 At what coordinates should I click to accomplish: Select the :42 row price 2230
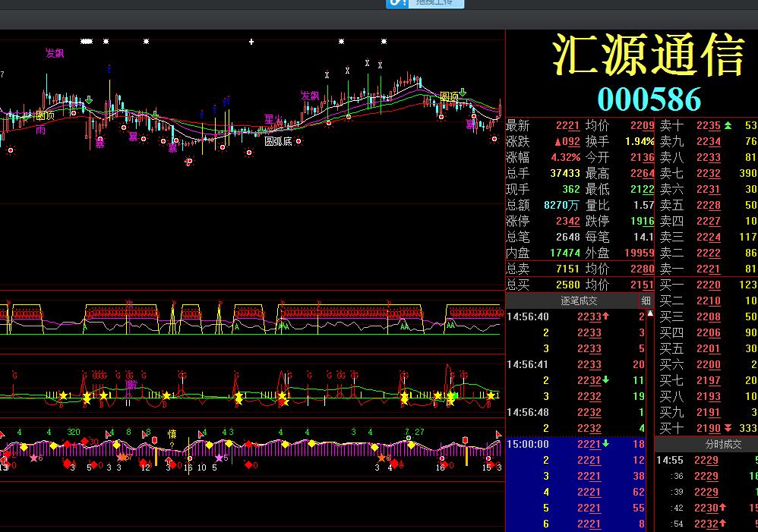tap(706, 508)
